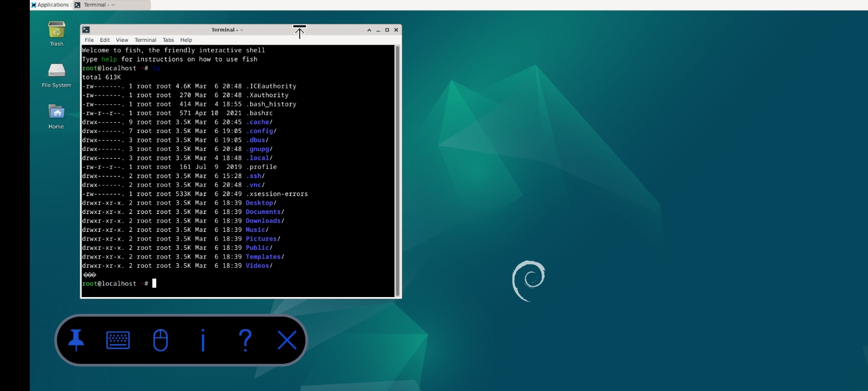This screenshot has width=868, height=391.
Task: Click the 'total 613K' line
Action: point(101,77)
